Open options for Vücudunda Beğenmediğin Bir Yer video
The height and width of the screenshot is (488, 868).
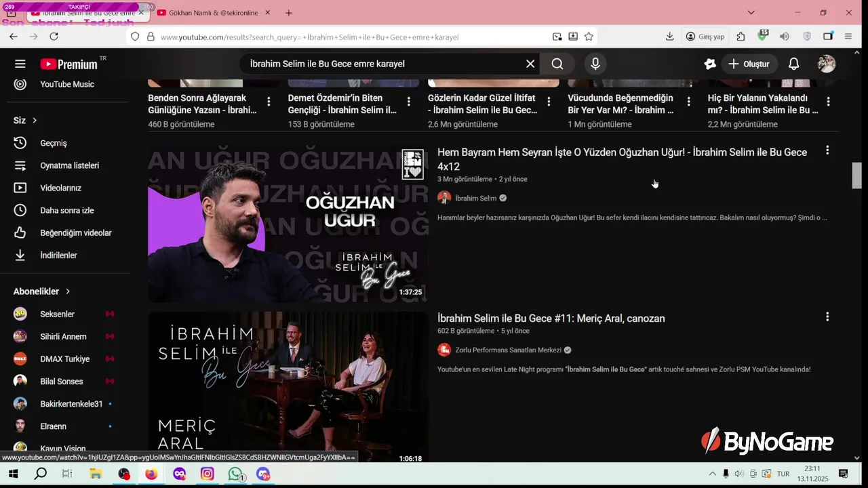point(688,102)
